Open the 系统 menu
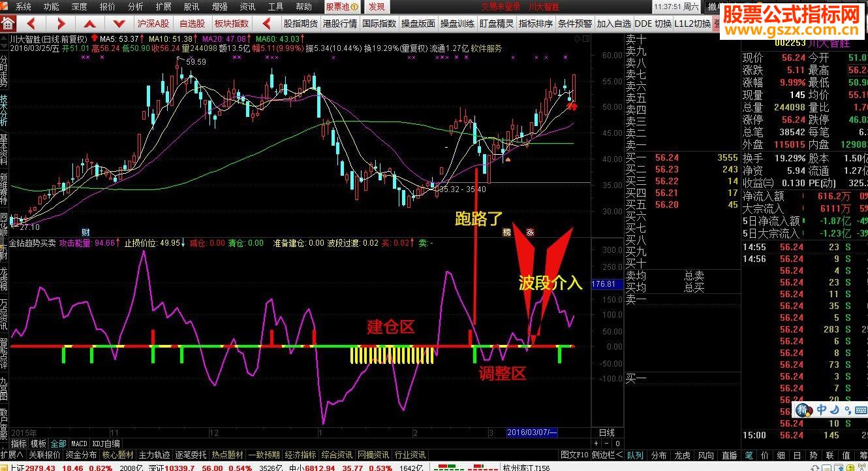 (x=23, y=7)
